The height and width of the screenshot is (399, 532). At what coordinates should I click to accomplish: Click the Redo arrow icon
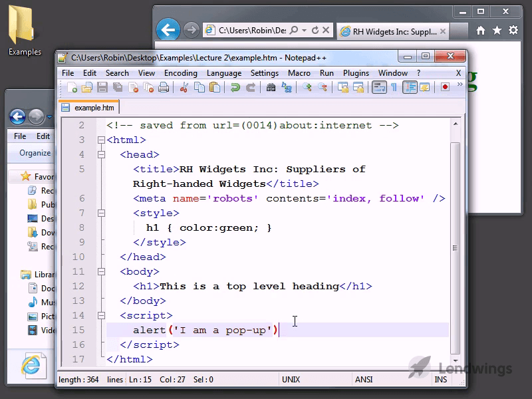point(251,88)
